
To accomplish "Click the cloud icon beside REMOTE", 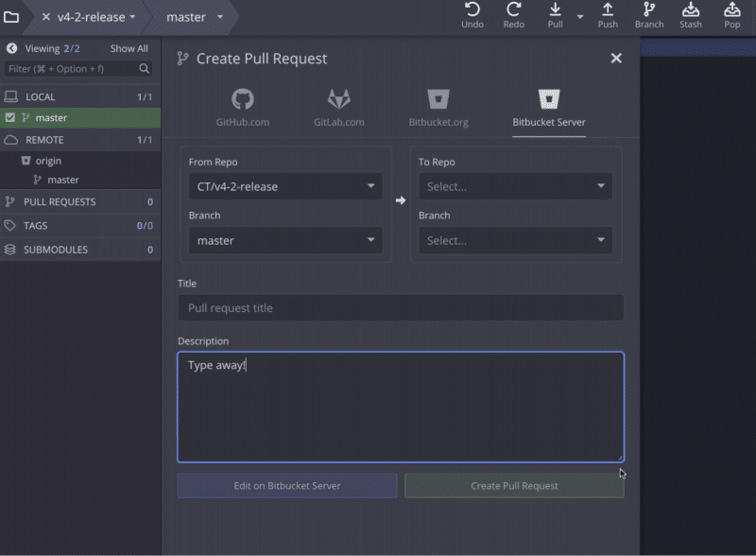I will 10,140.
